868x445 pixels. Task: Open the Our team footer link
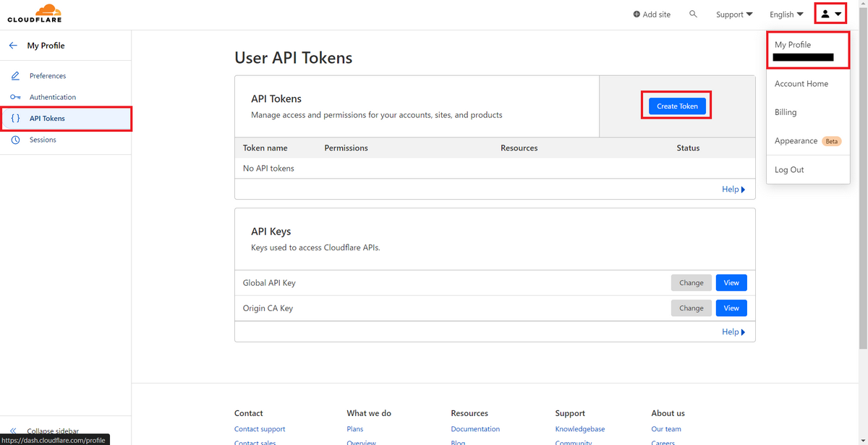666,429
